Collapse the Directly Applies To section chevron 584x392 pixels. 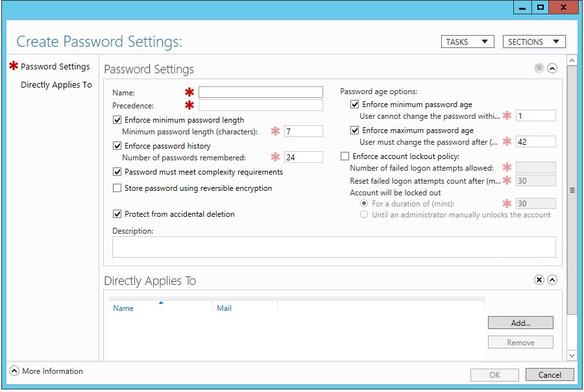coord(552,280)
